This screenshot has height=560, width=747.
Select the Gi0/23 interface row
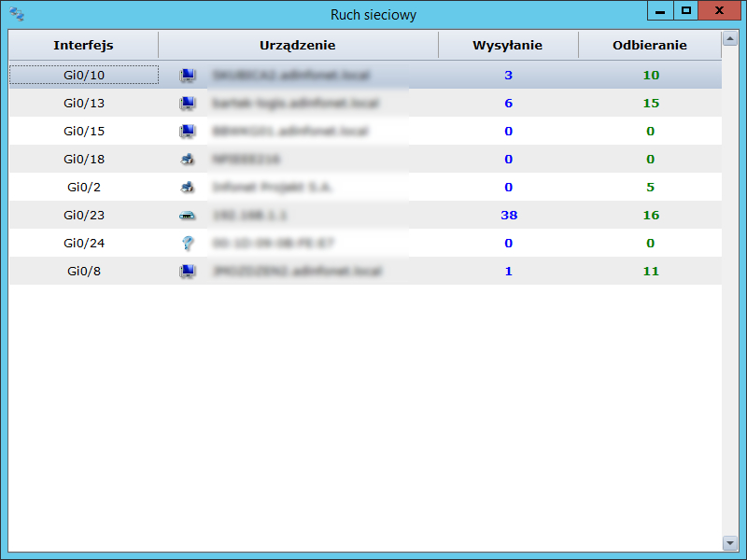[x=84, y=215]
